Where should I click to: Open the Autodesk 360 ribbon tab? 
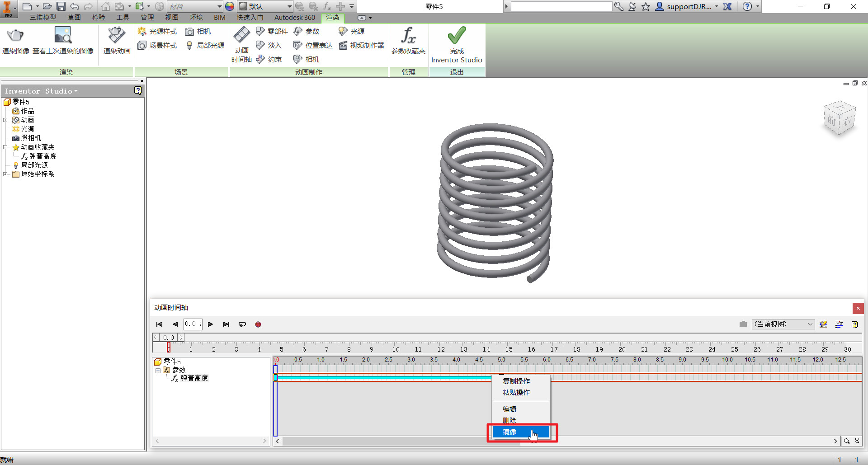(x=295, y=18)
